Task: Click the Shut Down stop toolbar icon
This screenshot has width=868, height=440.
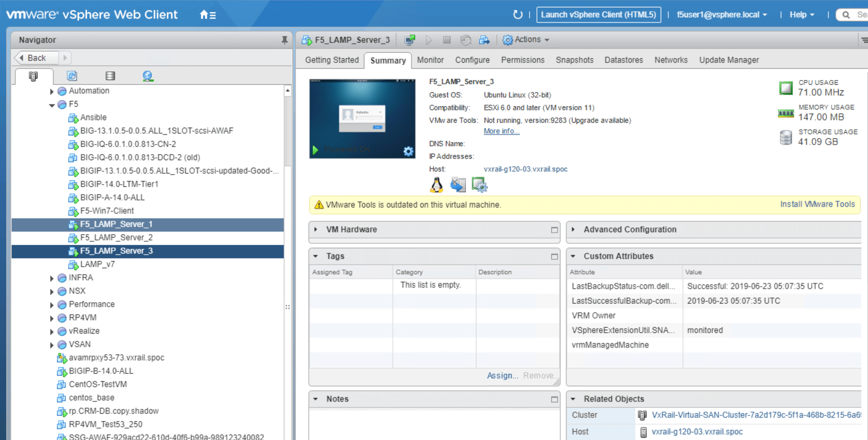Action: (x=447, y=40)
